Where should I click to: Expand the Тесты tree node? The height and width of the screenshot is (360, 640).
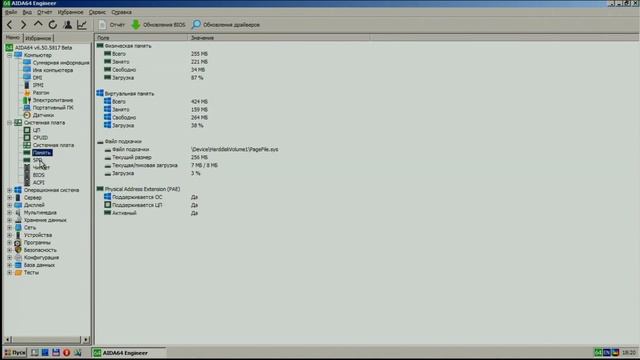coord(9,272)
